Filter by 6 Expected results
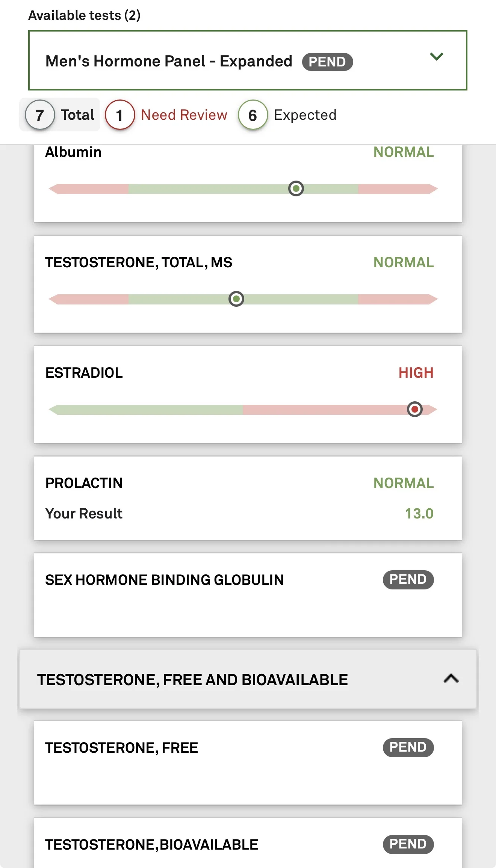Screen dimensions: 496x868 pos(287,115)
